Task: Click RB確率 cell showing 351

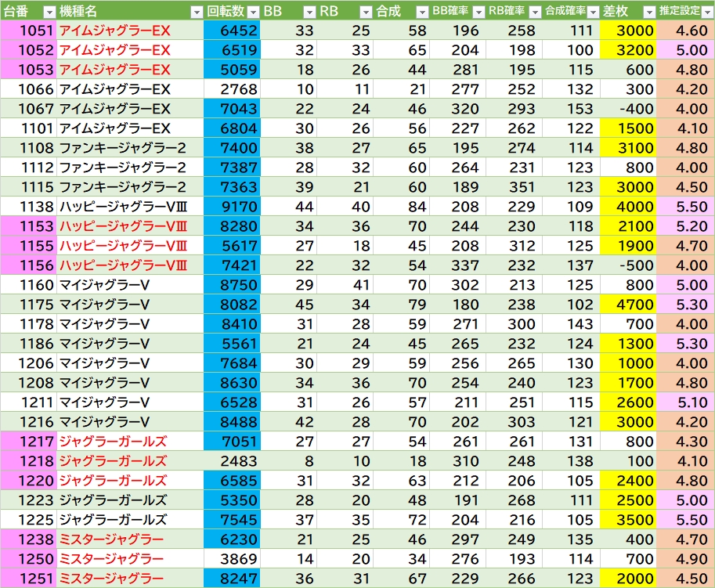Action: coord(515,187)
